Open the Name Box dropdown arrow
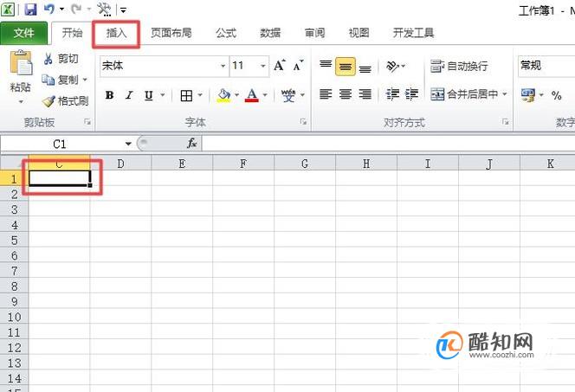The width and height of the screenshot is (575, 392). click(x=128, y=144)
